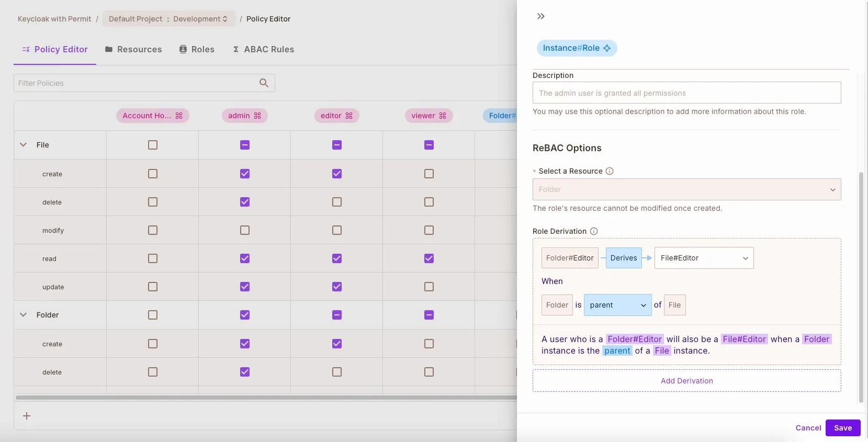Open the File#Editor derived role dropdown
This screenshot has height=442, width=868.
point(704,258)
